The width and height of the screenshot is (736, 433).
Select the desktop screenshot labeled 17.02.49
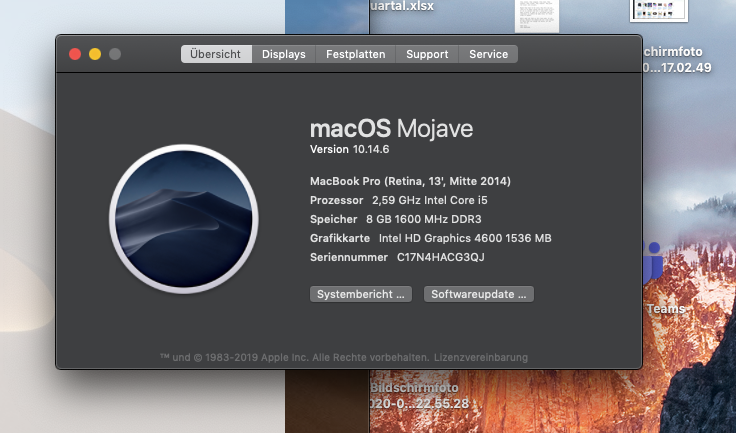click(676, 60)
